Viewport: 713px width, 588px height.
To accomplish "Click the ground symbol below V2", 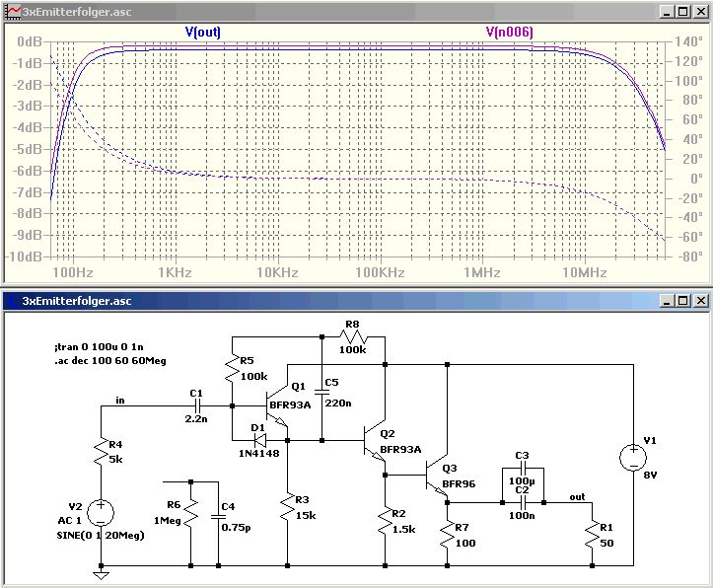I will [101, 576].
